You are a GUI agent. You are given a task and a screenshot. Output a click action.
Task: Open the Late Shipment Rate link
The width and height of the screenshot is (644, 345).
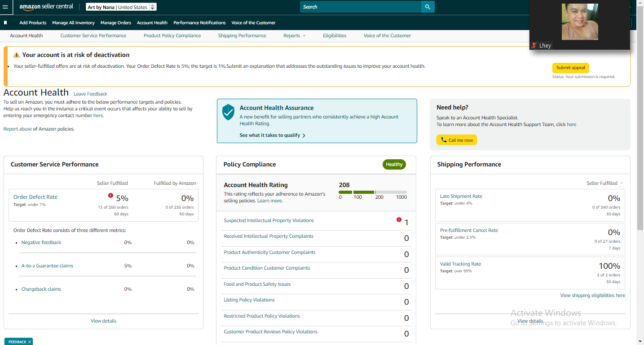461,196
